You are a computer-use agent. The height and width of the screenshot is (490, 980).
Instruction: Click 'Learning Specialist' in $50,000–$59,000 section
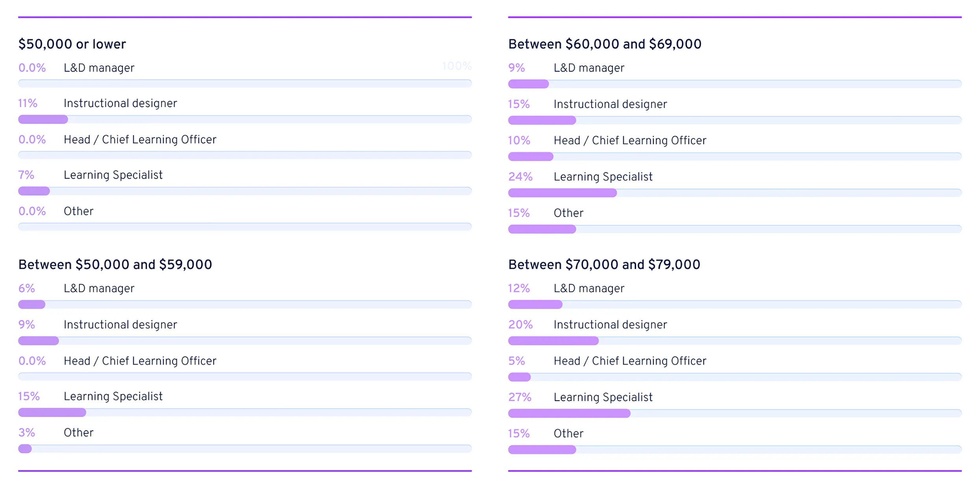click(113, 396)
